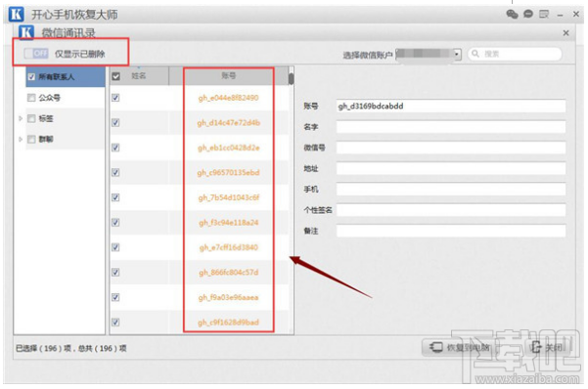Screen dimensions: 588x389
Task: Click the 微信号 input field
Action: (x=451, y=148)
